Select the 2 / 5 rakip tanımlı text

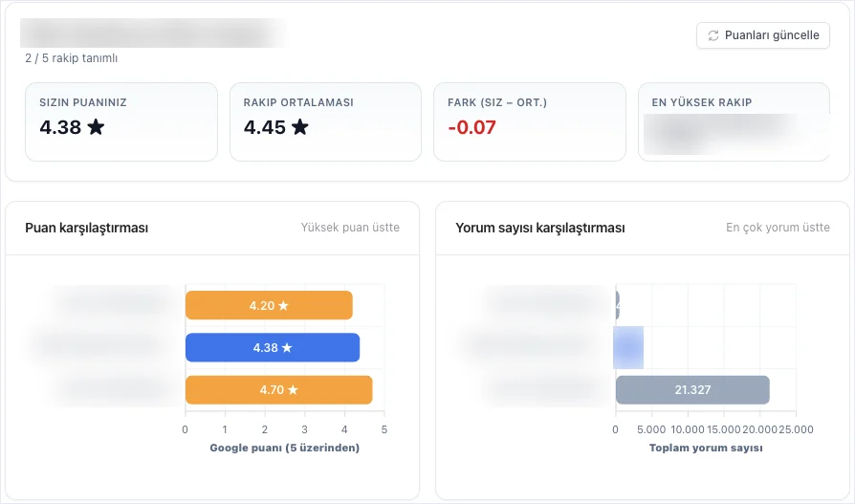tap(72, 58)
